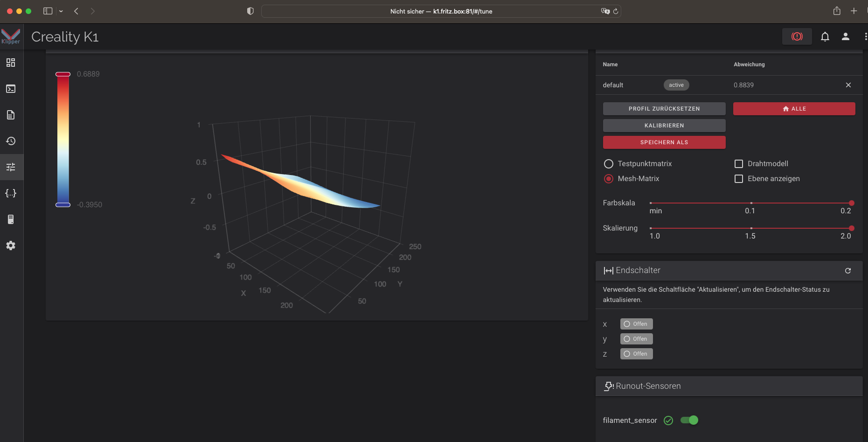Toggle the filament_sensor switch

(689, 420)
